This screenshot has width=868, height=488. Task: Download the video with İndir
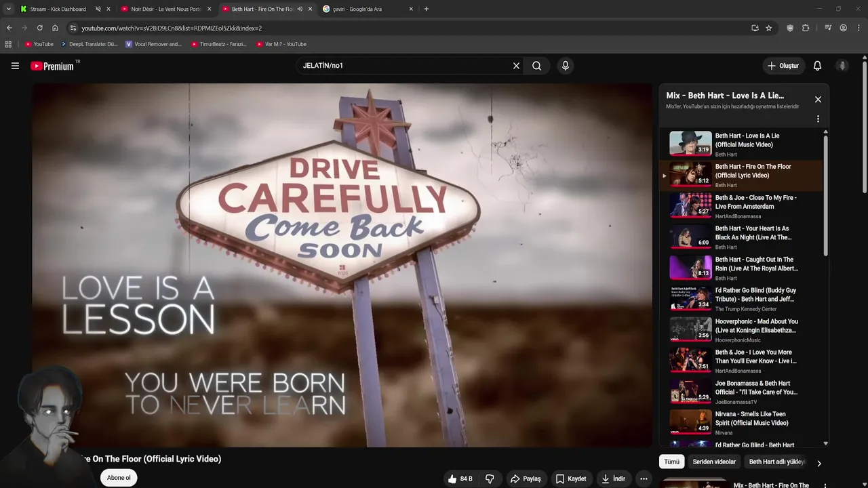point(613,479)
